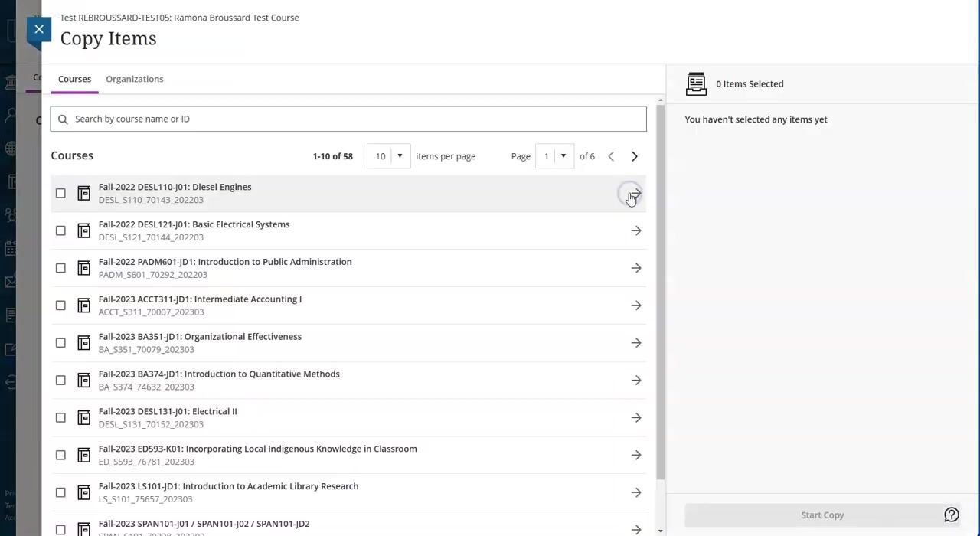Open the items per page dropdown

click(389, 156)
